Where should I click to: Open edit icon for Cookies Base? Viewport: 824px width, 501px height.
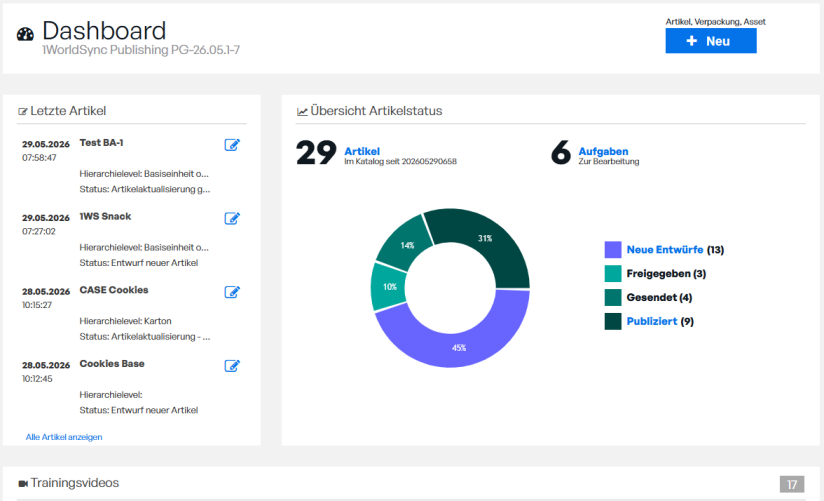pos(232,366)
